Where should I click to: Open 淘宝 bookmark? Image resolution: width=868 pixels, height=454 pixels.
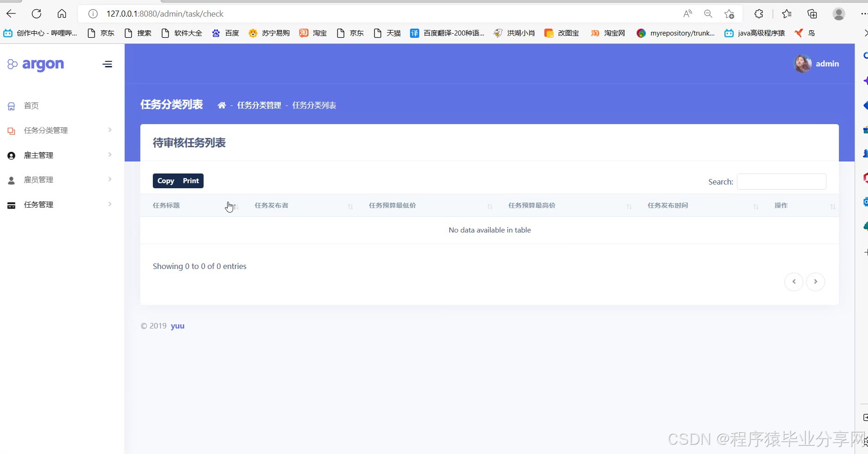click(x=313, y=33)
